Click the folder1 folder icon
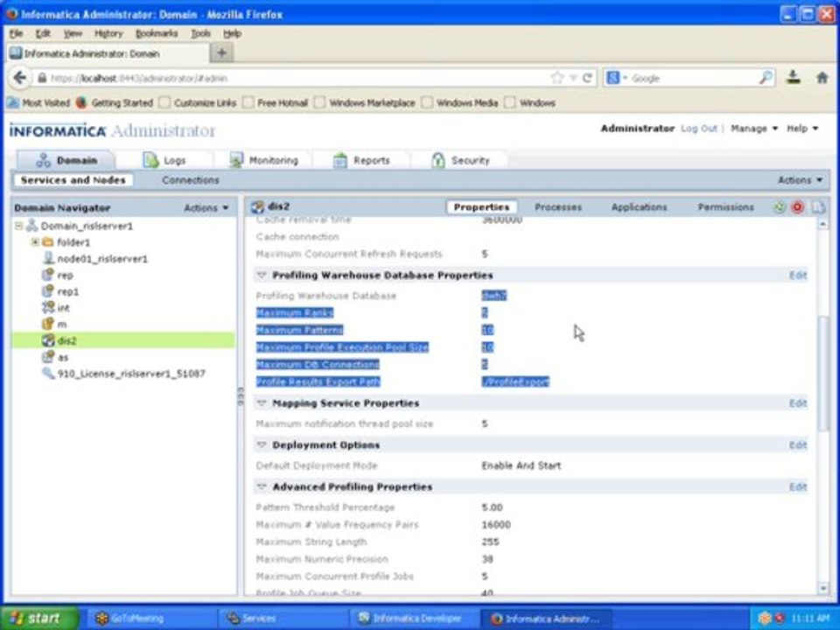The height and width of the screenshot is (630, 840). point(47,242)
